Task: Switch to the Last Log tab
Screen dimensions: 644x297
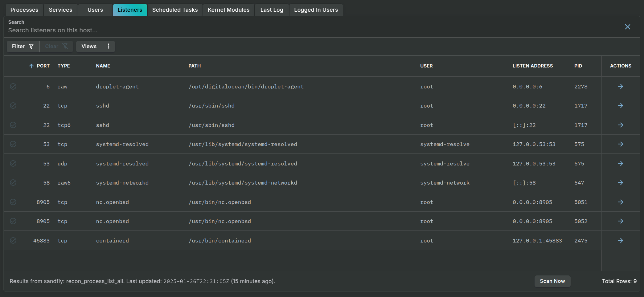Action: 272,10
